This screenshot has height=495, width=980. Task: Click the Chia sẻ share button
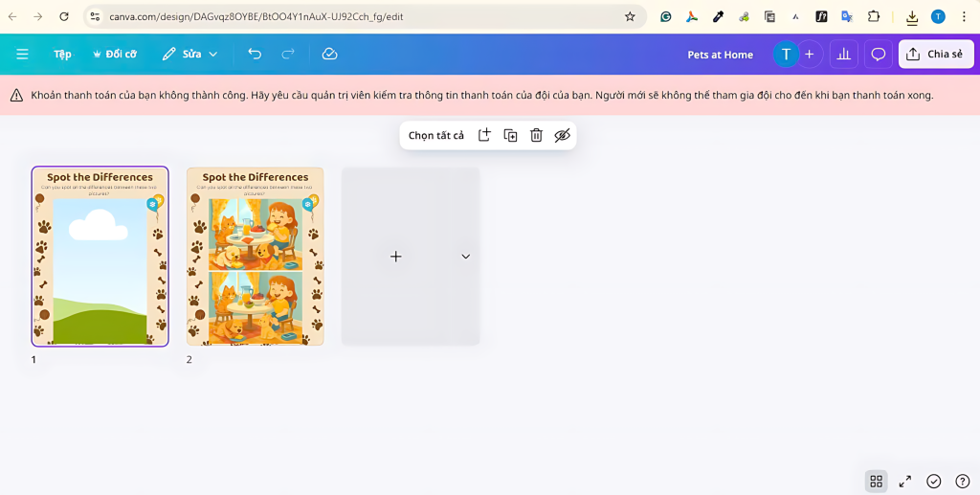[935, 55]
